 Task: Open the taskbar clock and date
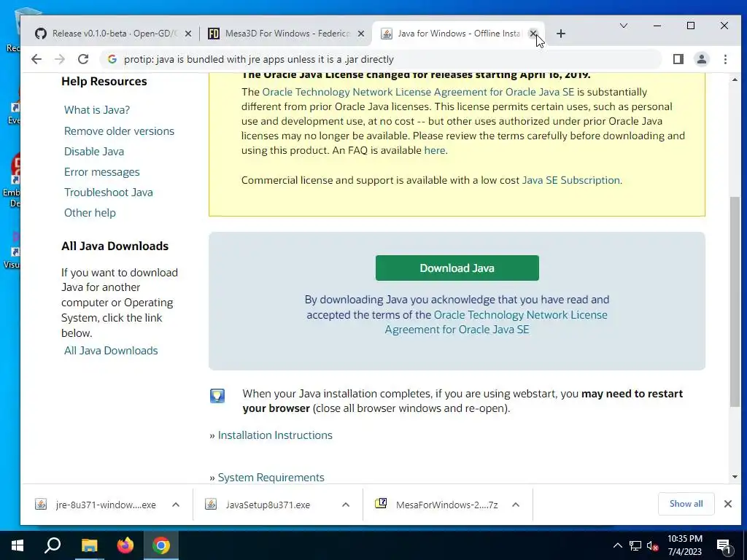pyautogui.click(x=684, y=545)
